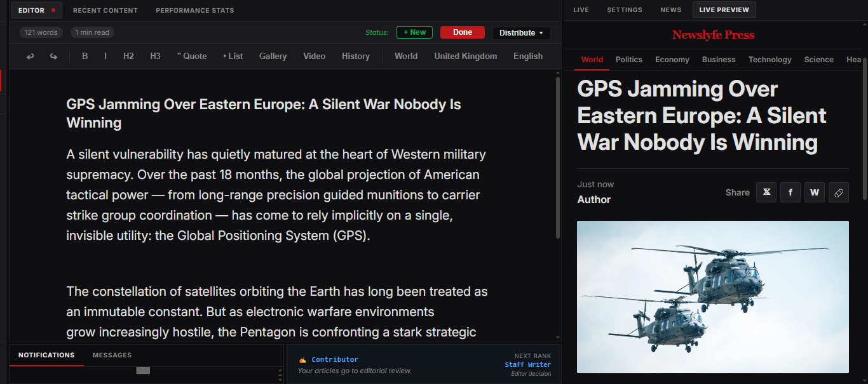Open the English language selector
This screenshot has width=868, height=384.
point(528,56)
